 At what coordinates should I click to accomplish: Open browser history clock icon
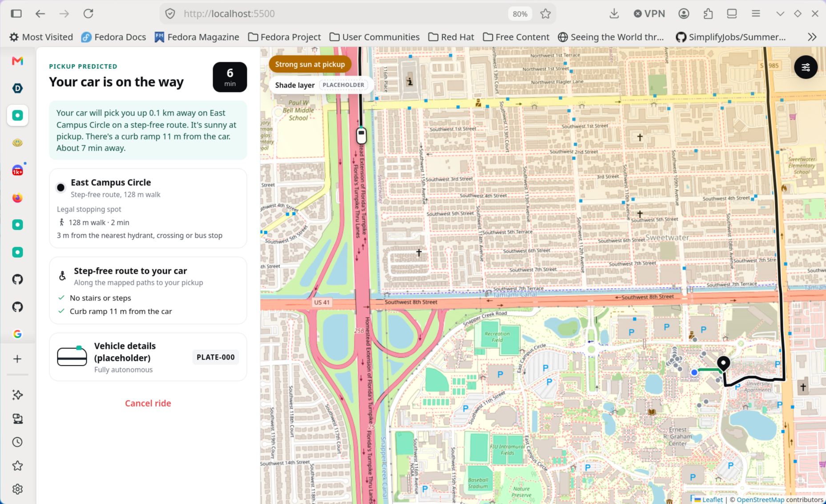click(x=17, y=442)
